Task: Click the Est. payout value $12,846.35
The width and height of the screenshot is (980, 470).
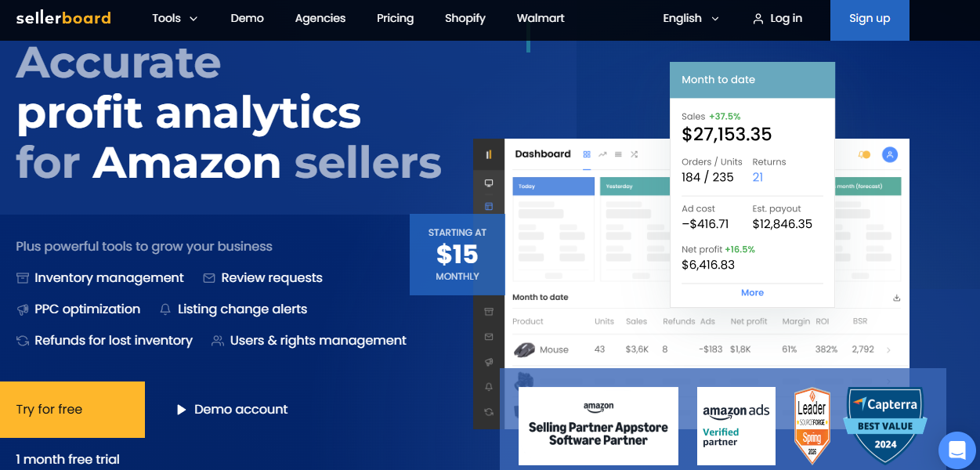Action: coord(783,224)
